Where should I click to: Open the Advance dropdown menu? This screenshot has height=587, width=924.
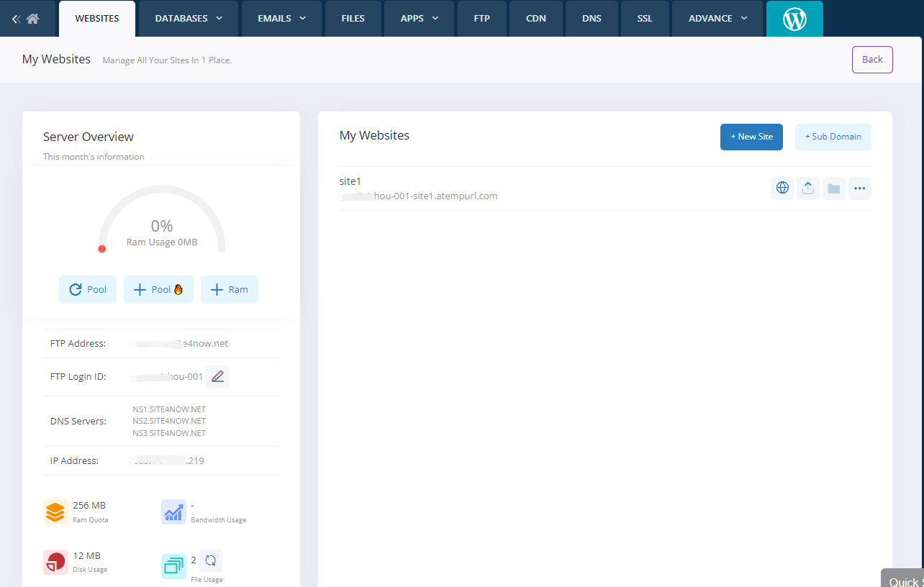[717, 19]
